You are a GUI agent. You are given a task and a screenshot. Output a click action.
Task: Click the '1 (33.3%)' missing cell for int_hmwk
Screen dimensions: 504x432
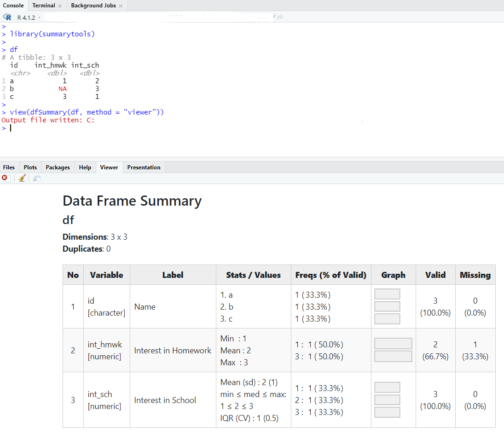(475, 351)
